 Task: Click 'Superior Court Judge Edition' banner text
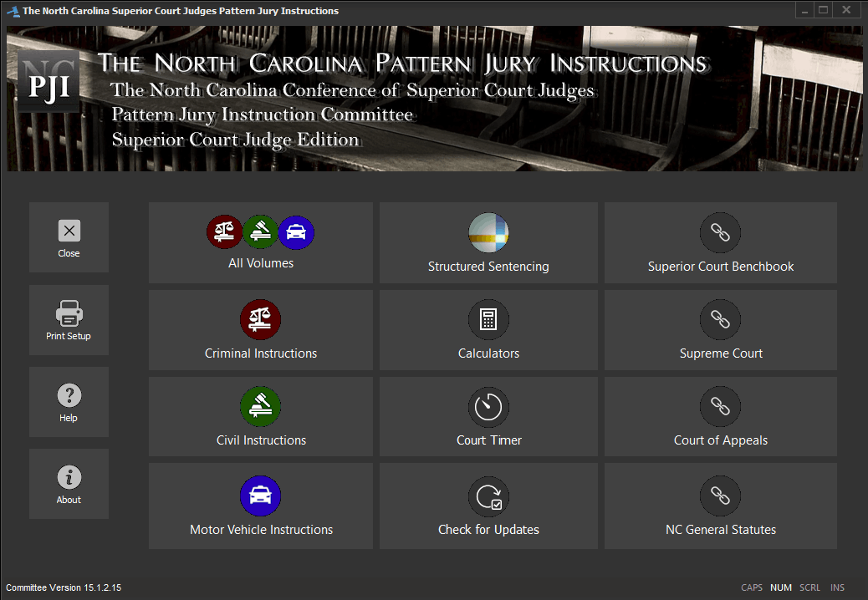[x=236, y=140]
